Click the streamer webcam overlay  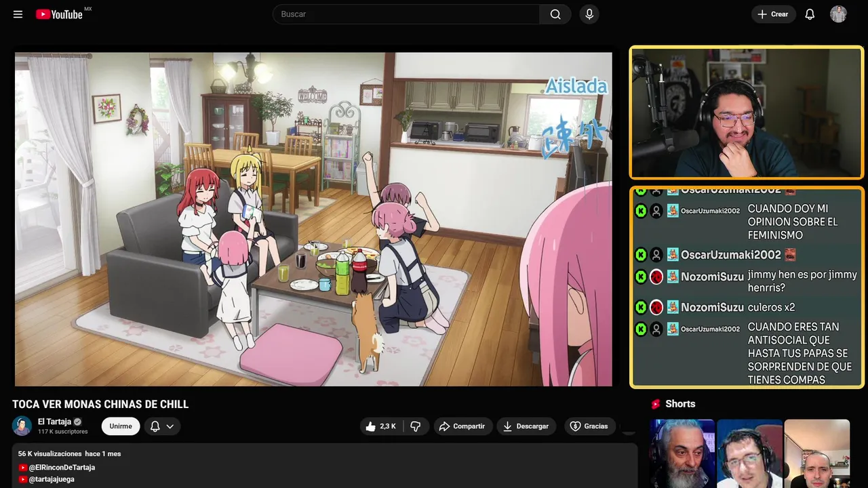coord(747,113)
